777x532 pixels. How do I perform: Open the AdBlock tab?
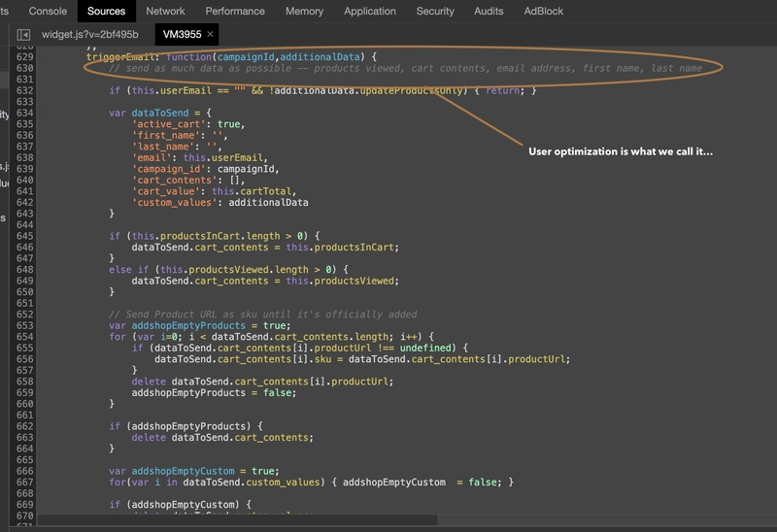[544, 11]
